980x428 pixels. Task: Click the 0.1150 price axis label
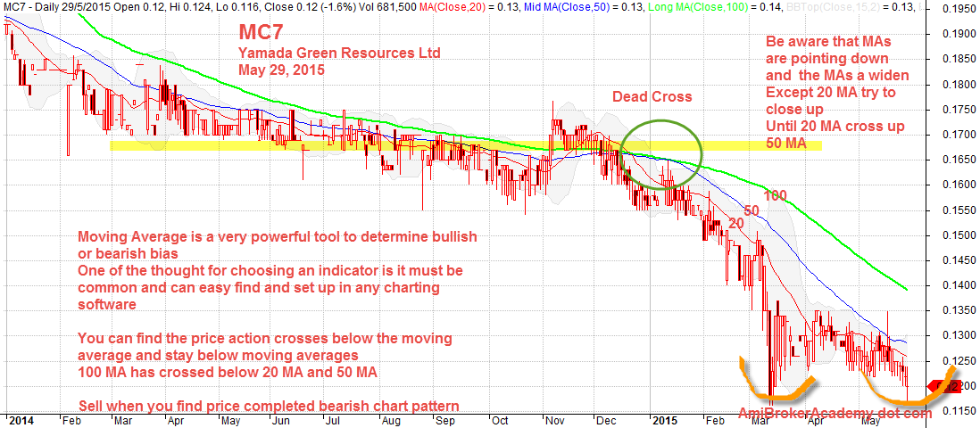tap(959, 412)
